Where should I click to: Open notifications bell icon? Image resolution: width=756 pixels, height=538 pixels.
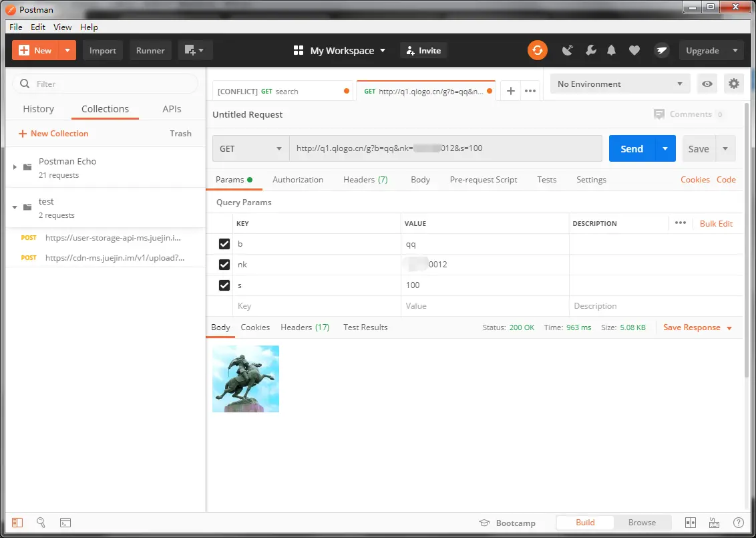pyautogui.click(x=611, y=50)
